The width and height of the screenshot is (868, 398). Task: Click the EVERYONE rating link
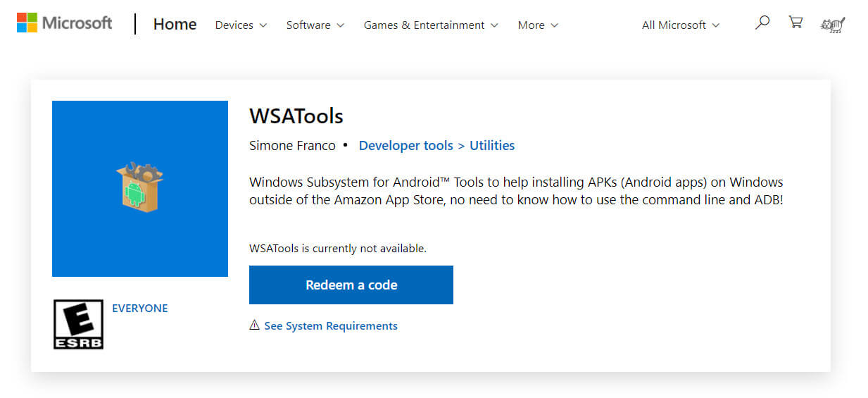[140, 309]
